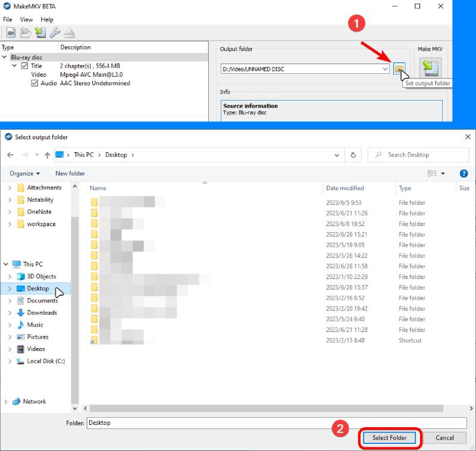The image size is (476, 451).
Task: Open the Help menu
Action: click(x=47, y=20)
